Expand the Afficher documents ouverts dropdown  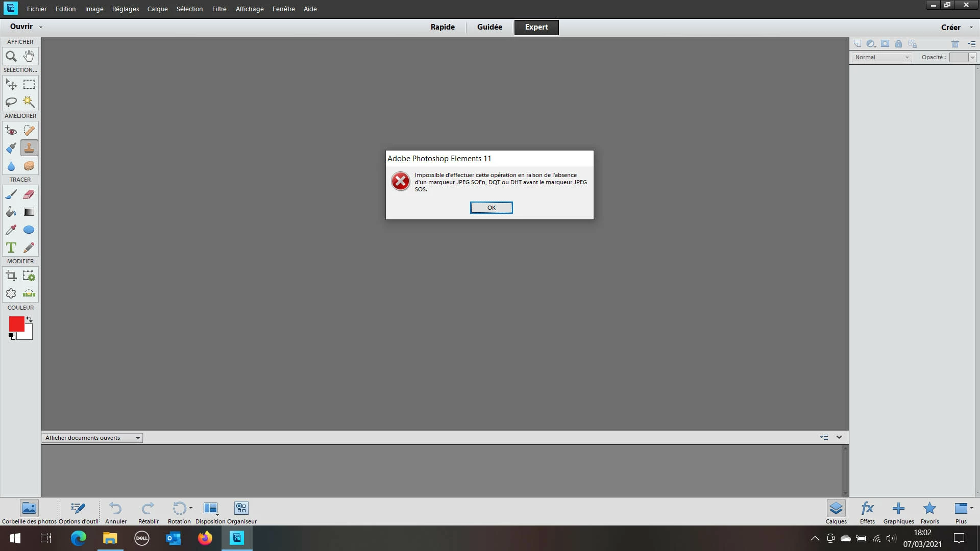click(92, 438)
